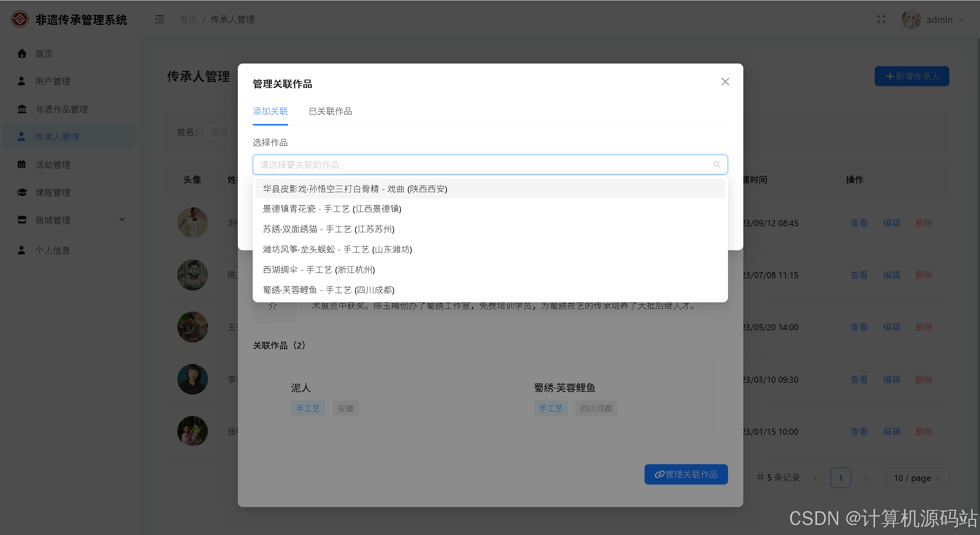980x535 pixels.
Task: Expand the 商城管理 submenu arrow
Action: coord(122,220)
